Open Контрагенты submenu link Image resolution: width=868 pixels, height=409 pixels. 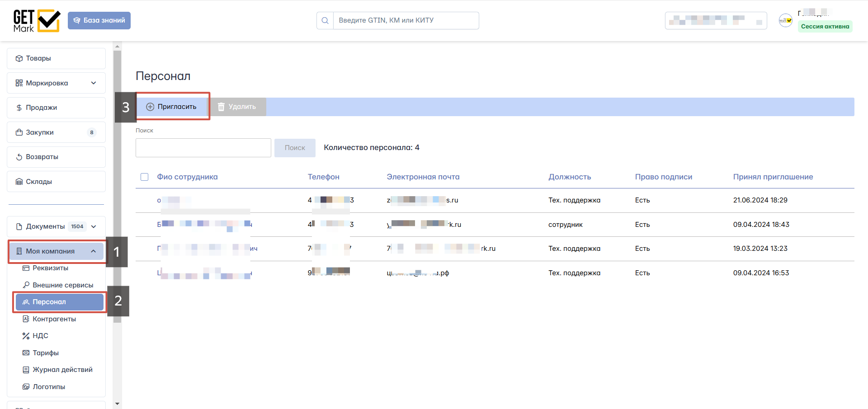point(54,319)
